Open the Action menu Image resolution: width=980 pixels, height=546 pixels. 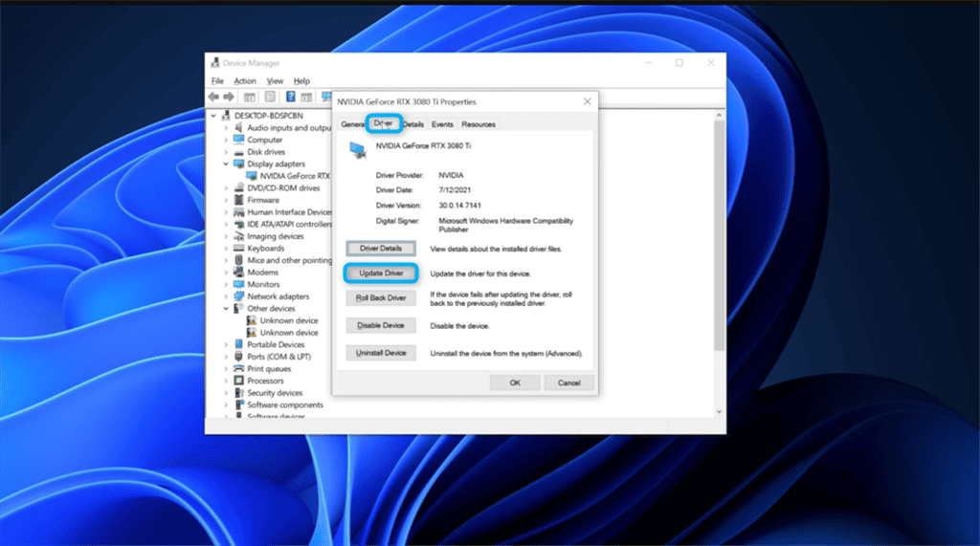pyautogui.click(x=245, y=81)
